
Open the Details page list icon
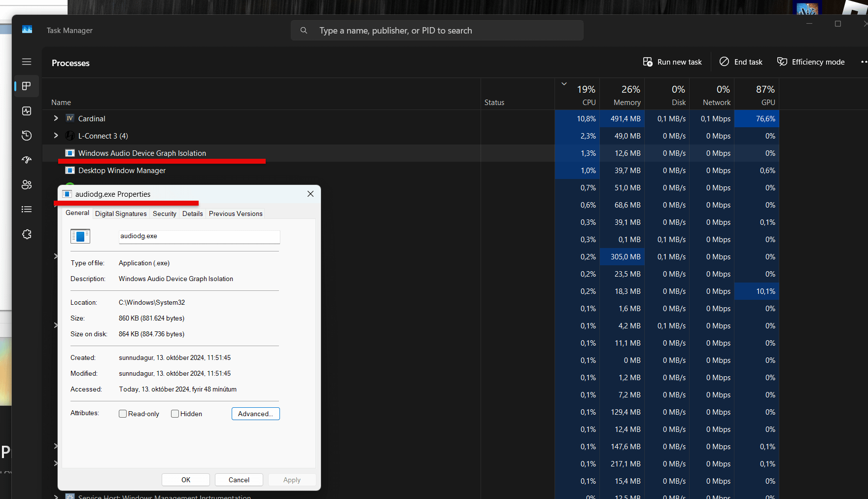click(27, 209)
